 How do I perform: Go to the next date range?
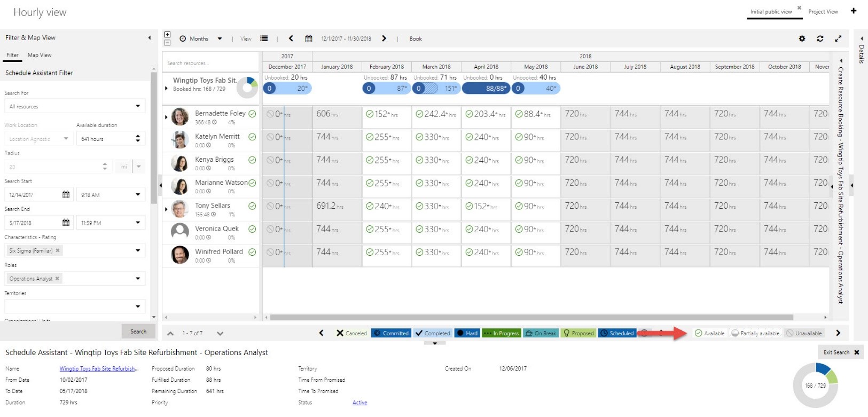point(384,38)
